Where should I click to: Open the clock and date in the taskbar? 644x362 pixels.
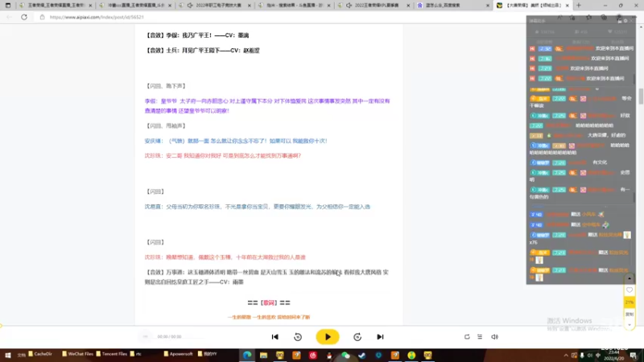click(614, 355)
